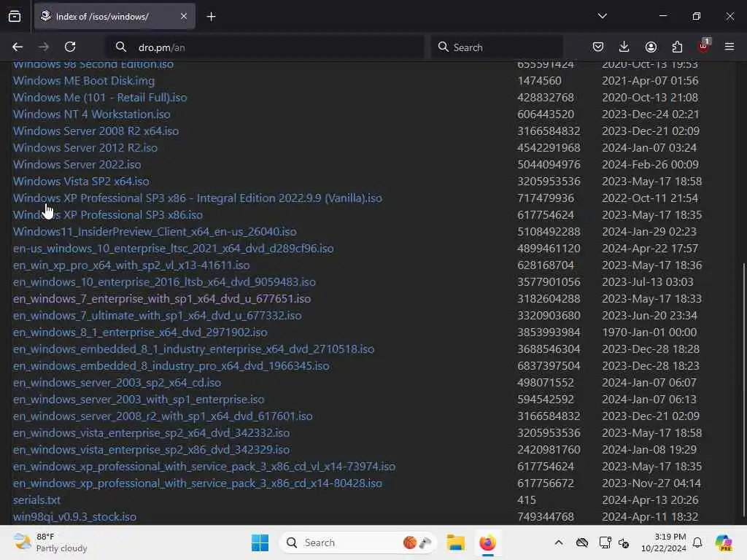This screenshot has width=747, height=560.
Task: Click date 1970-Jan-01 00:00 entry
Action: (649, 332)
